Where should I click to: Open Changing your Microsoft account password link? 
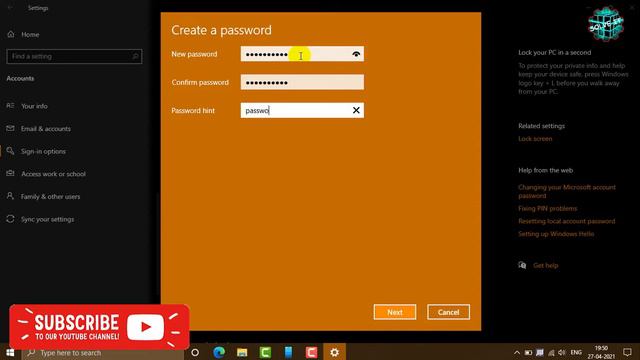[567, 191]
